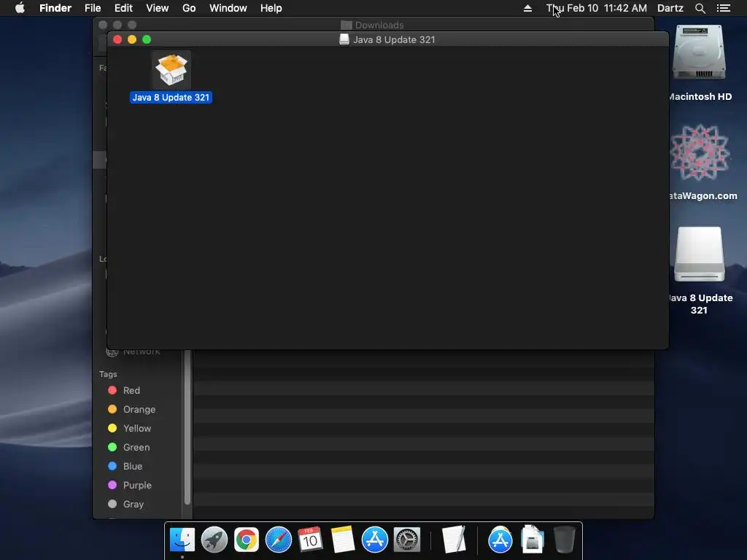
Task: Launch Safari from the Dock
Action: (x=278, y=540)
